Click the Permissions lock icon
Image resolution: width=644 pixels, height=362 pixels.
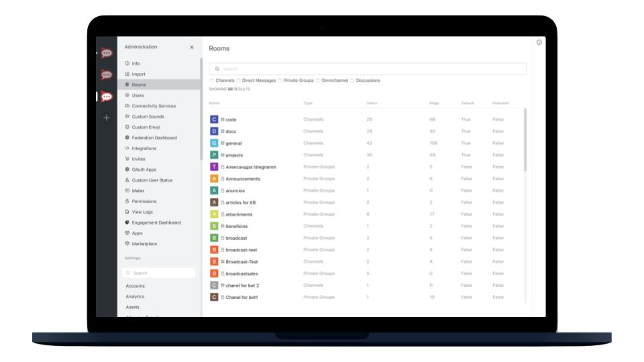click(x=127, y=202)
